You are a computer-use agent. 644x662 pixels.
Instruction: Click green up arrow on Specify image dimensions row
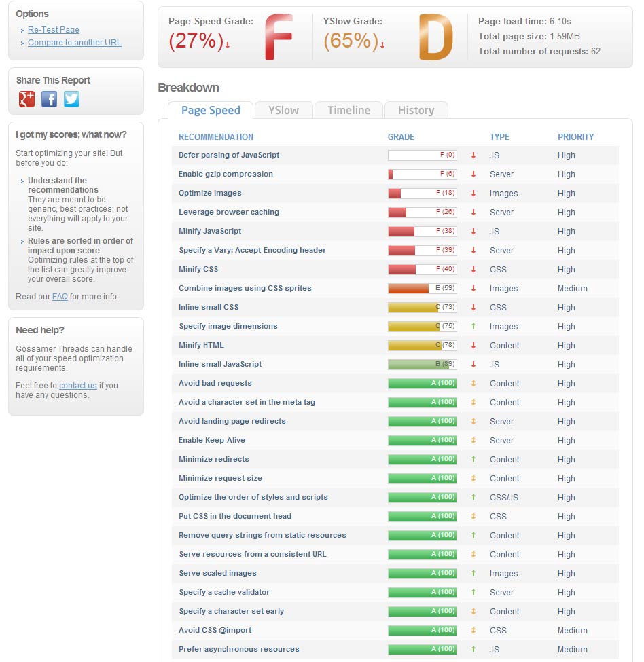[x=473, y=327]
